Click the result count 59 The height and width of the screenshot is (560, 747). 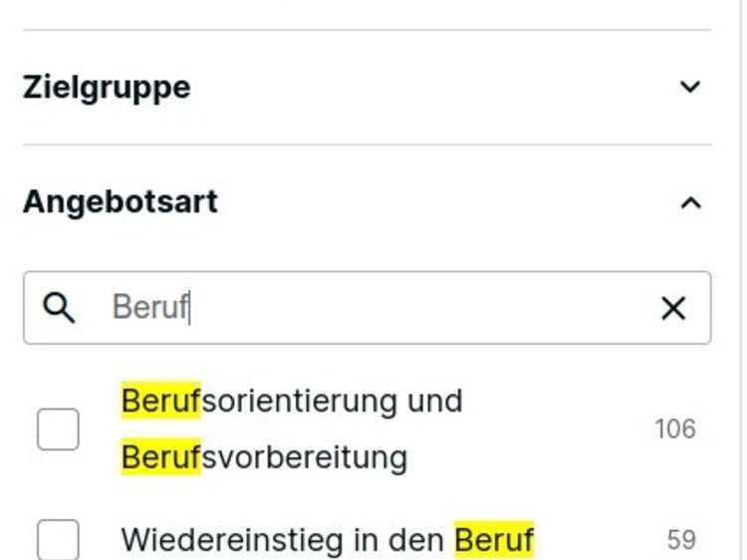click(681, 540)
